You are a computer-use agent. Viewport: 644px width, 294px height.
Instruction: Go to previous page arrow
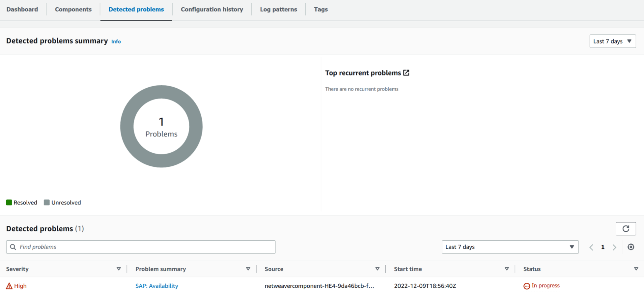tap(591, 247)
